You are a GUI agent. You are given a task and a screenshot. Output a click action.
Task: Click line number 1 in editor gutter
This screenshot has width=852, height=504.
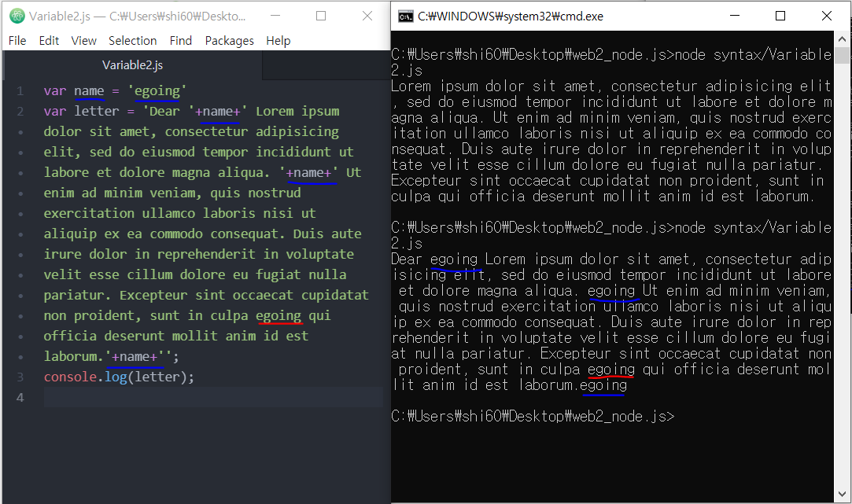pyautogui.click(x=20, y=90)
